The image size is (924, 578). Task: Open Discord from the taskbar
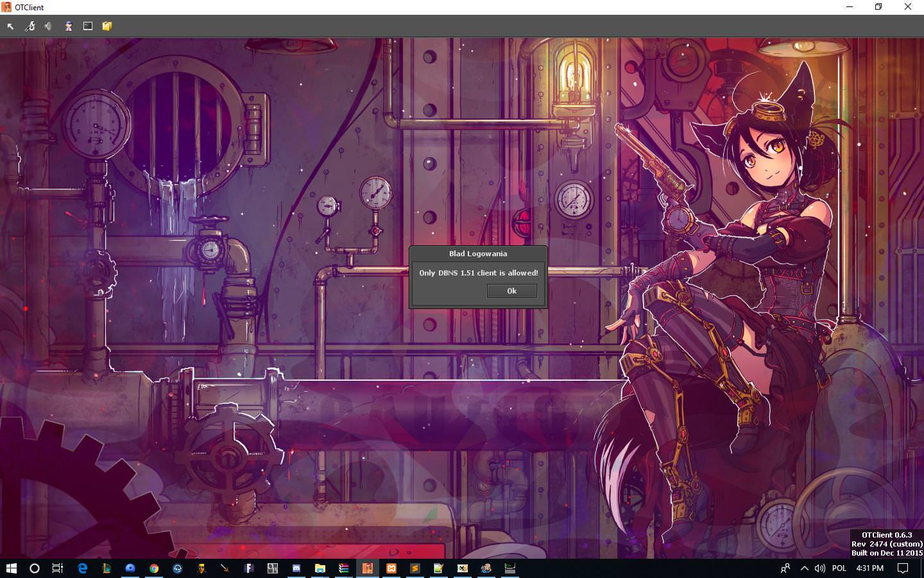pos(296,568)
